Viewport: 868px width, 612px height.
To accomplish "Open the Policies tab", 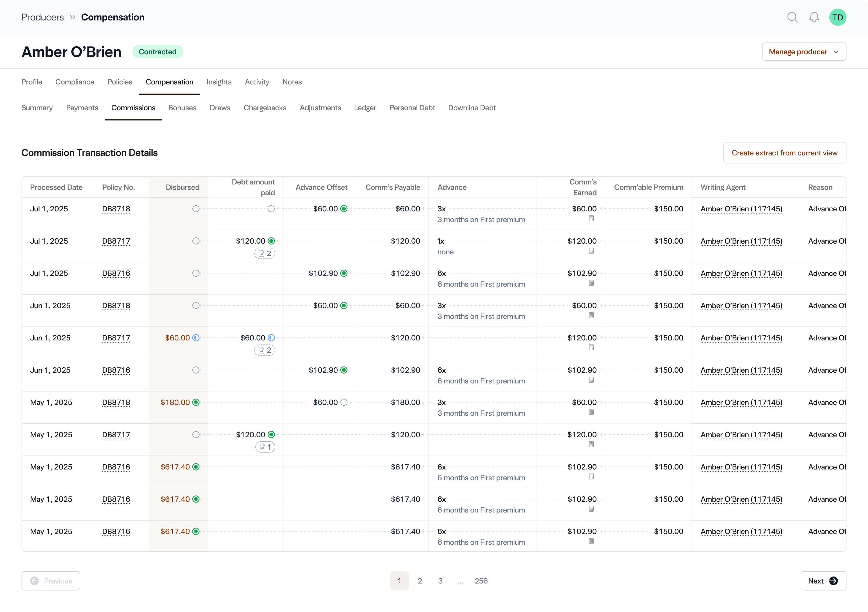I will click(x=120, y=82).
